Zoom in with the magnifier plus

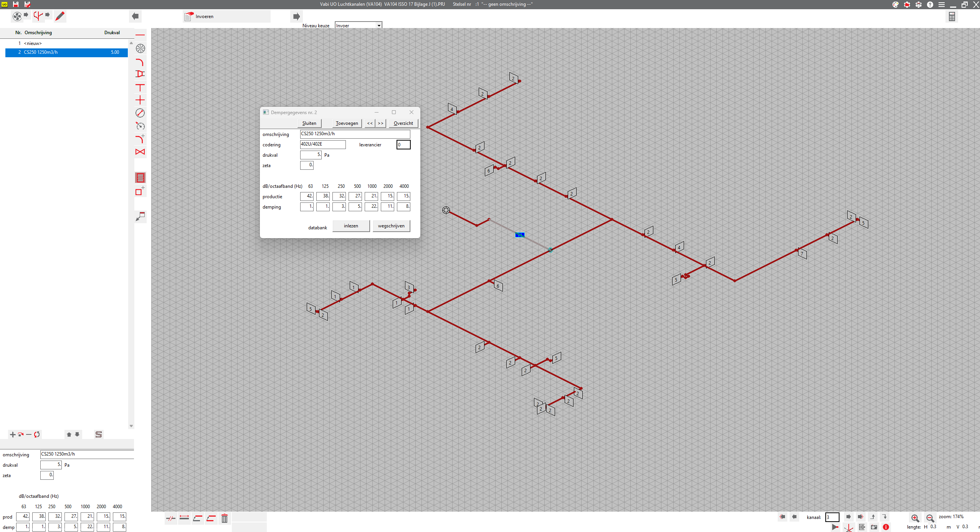[x=915, y=518]
